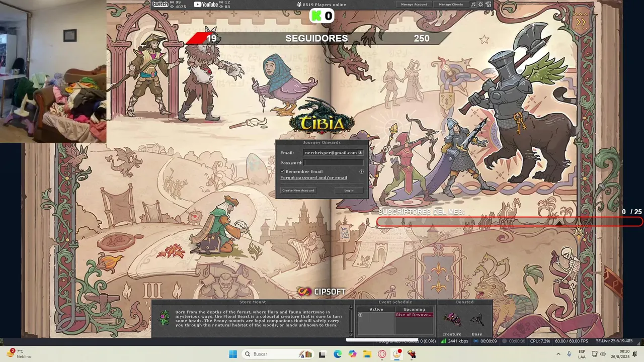The width and height of the screenshot is (644, 362).
Task: Click the Floral Beast store mount icon
Action: coord(164,318)
